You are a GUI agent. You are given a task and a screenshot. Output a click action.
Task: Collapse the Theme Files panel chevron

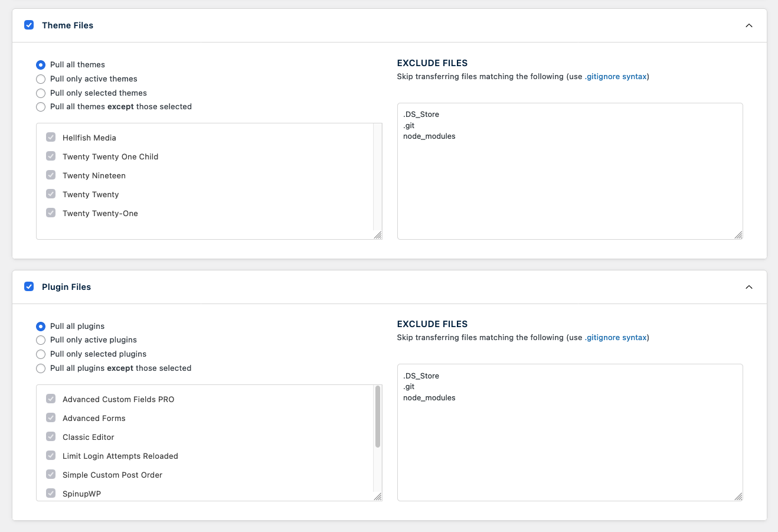749,25
